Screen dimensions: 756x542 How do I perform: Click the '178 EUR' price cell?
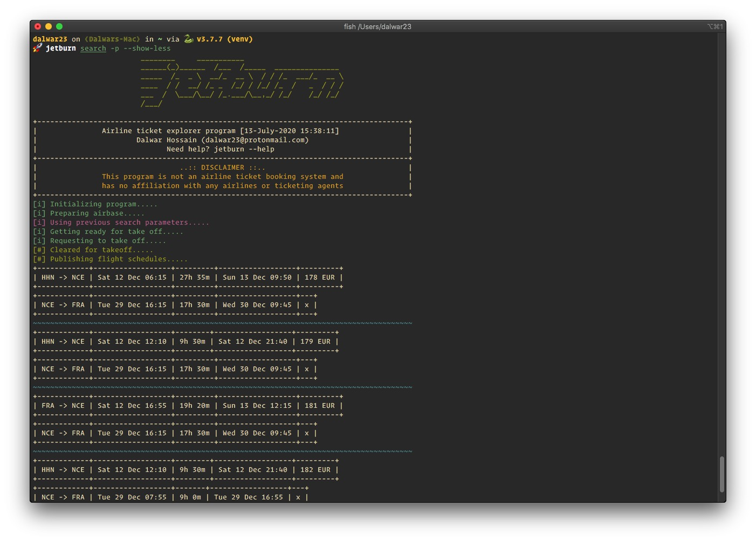(320, 277)
